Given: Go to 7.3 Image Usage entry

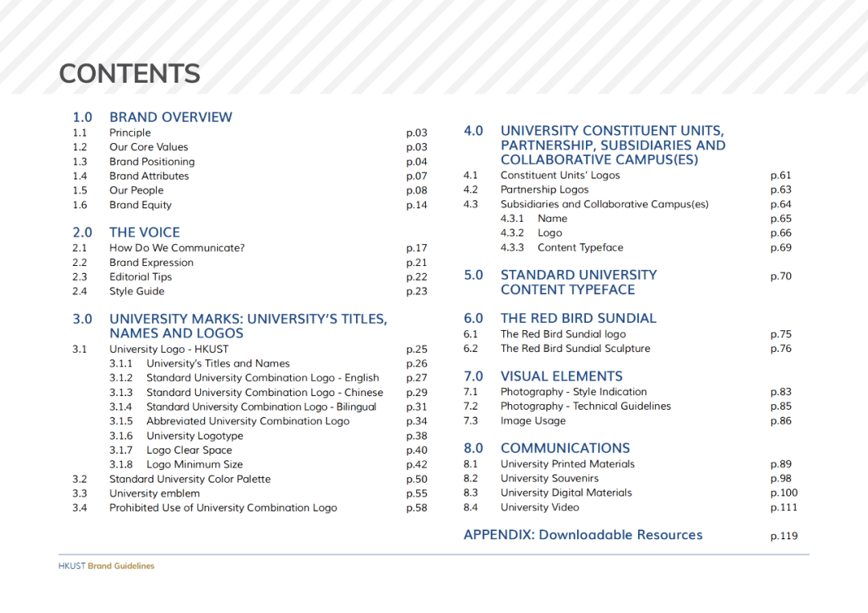Looking at the screenshot, I should coord(533,421).
